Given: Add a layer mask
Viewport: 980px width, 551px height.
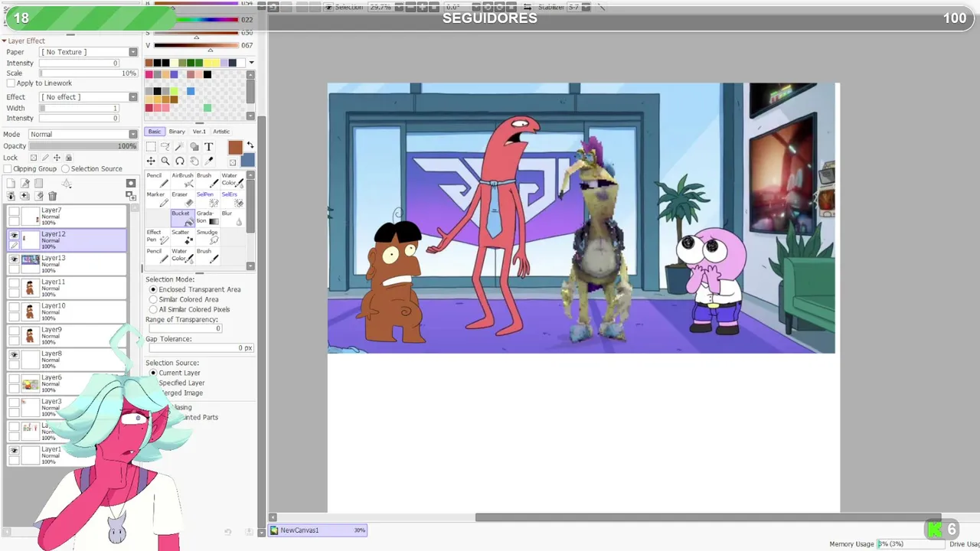Looking at the screenshot, I should (x=131, y=184).
